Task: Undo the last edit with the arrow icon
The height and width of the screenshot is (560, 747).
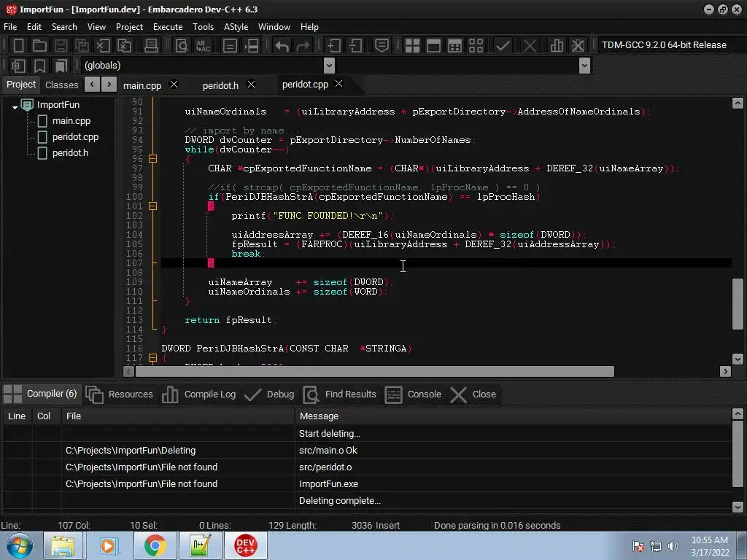Action: pos(282,46)
